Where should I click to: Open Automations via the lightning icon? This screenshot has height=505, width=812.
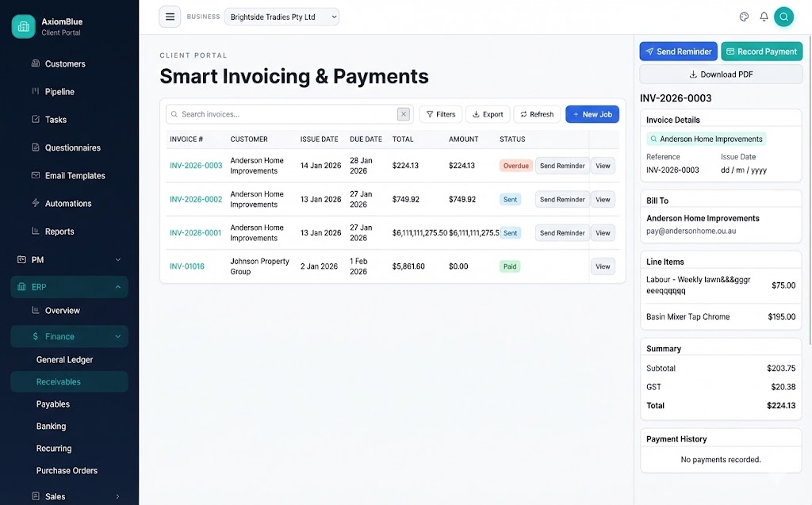click(35, 203)
